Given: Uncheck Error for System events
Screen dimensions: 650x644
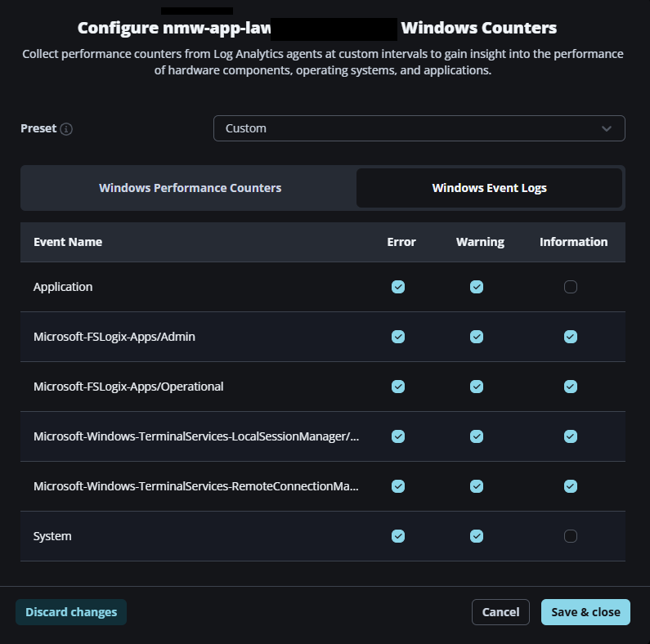Looking at the screenshot, I should [398, 536].
